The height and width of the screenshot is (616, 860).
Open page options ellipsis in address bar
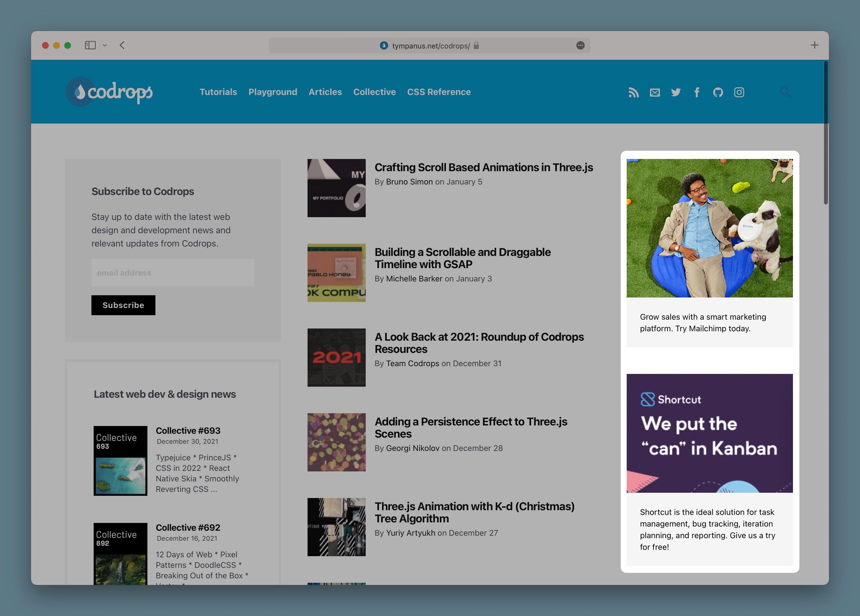580,45
